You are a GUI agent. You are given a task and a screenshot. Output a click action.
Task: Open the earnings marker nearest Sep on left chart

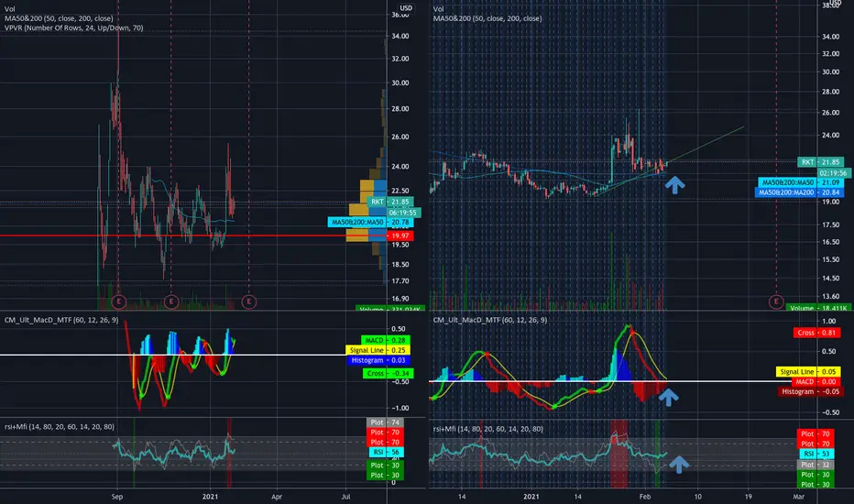click(x=118, y=301)
